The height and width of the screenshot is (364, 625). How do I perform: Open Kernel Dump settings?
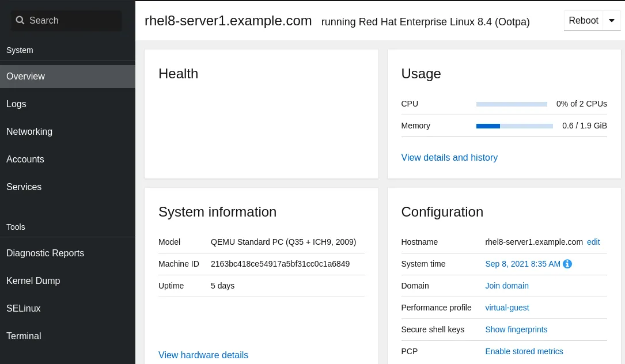33,281
